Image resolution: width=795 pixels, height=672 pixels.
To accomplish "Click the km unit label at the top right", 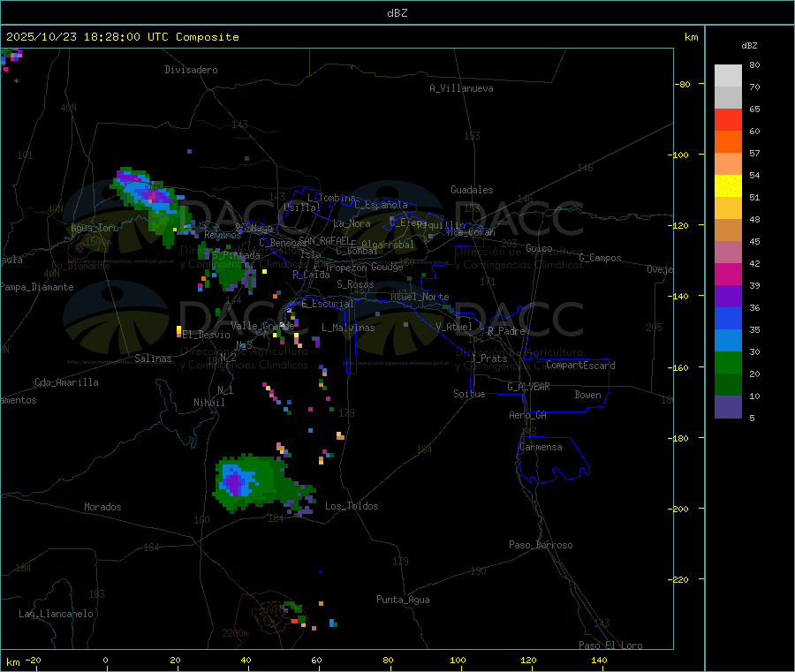I will click(691, 37).
